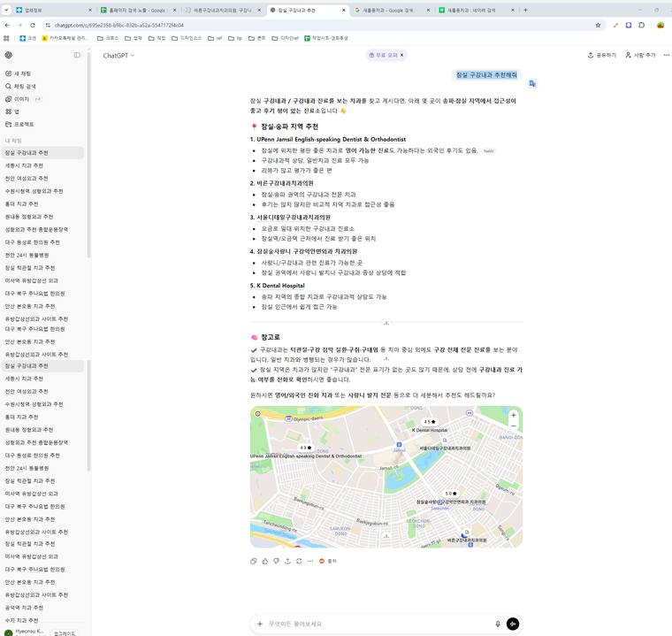
Task: Give the response a thumbs up
Action: pyautogui.click(x=265, y=561)
